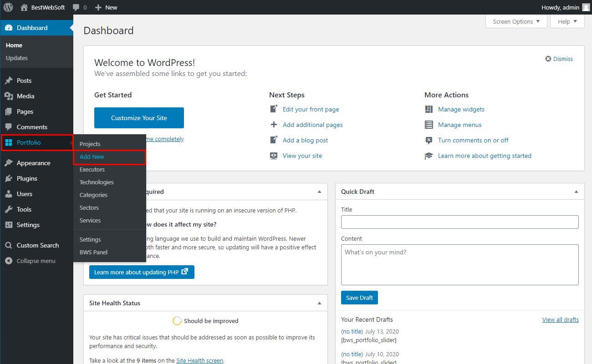
Task: Click the Dashboard gauge icon in sidebar
Action: (9, 28)
